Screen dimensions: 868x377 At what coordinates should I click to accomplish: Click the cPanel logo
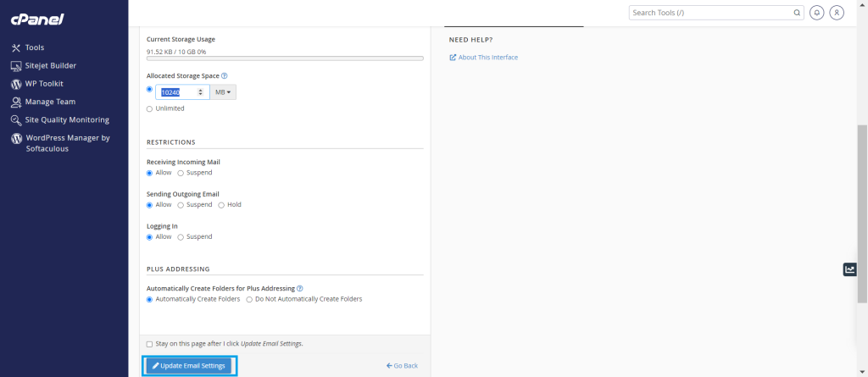(38, 19)
